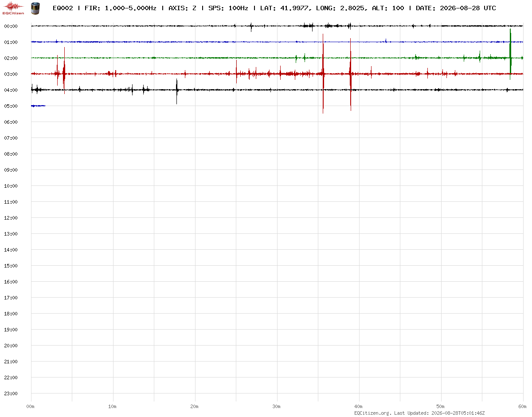The height and width of the screenshot is (417, 532).
Task: Click the 03:00 hour label
Action: coord(11,74)
